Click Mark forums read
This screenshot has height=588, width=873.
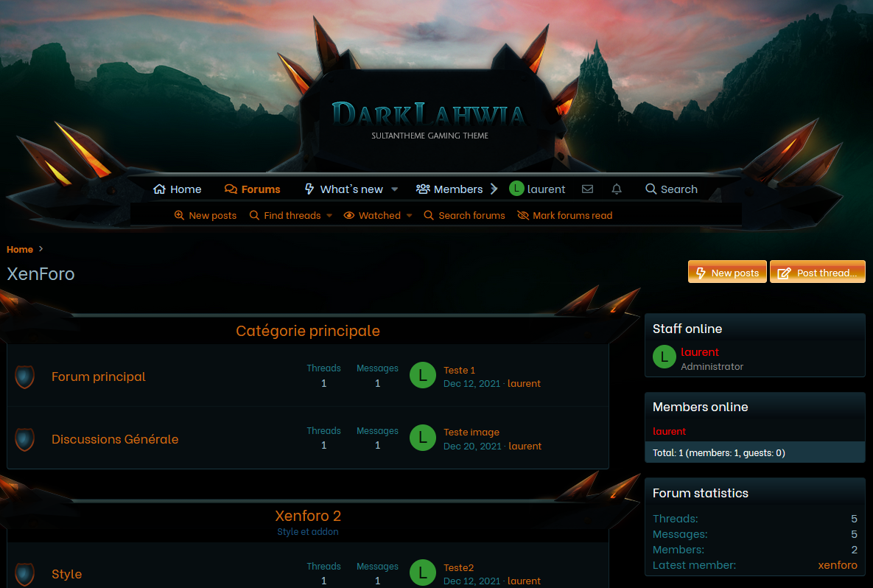click(564, 215)
